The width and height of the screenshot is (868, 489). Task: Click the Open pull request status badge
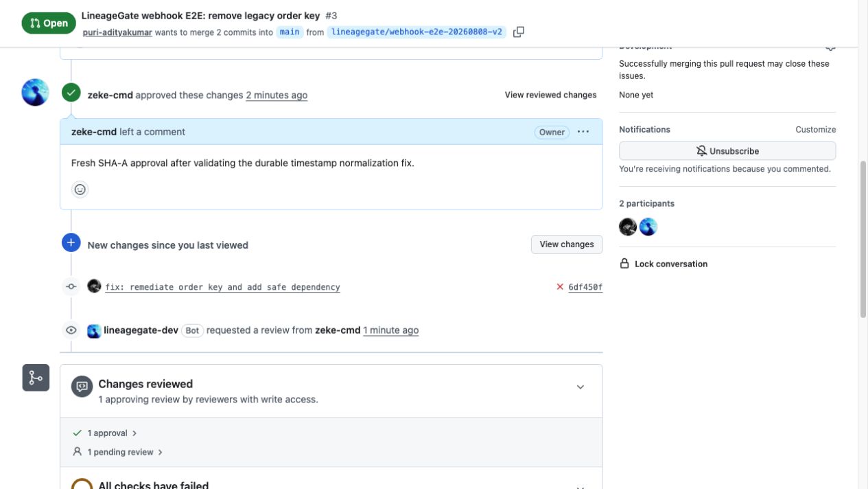point(49,23)
